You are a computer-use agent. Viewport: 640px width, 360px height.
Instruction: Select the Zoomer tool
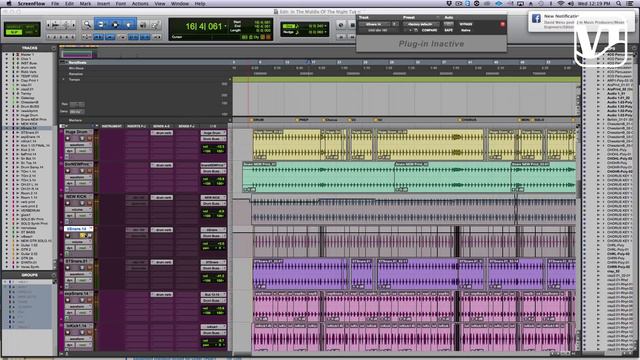(x=87, y=25)
